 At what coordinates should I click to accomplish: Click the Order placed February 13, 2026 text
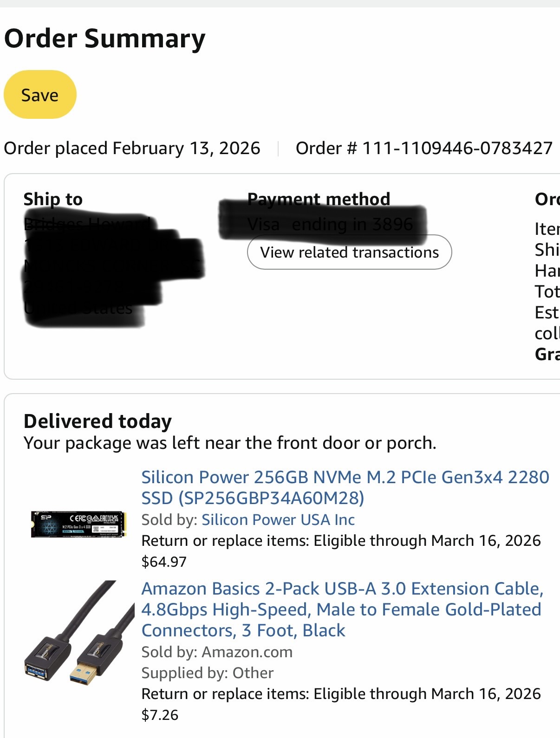coord(132,148)
